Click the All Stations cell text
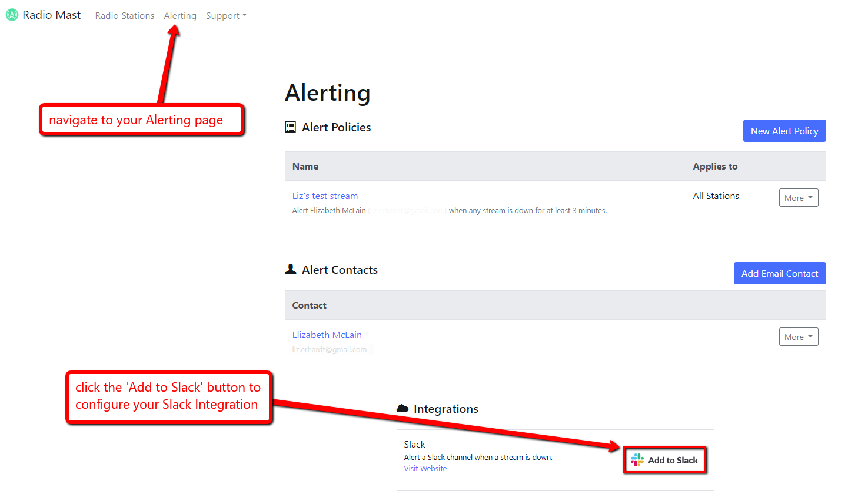This screenshot has width=868, height=500. click(x=716, y=196)
